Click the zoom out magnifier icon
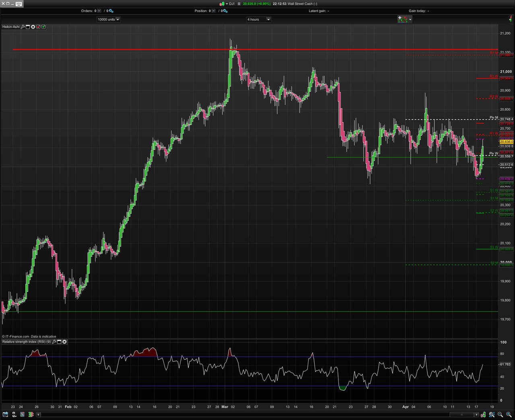Screen dimensions: 515x420 click(x=500, y=414)
